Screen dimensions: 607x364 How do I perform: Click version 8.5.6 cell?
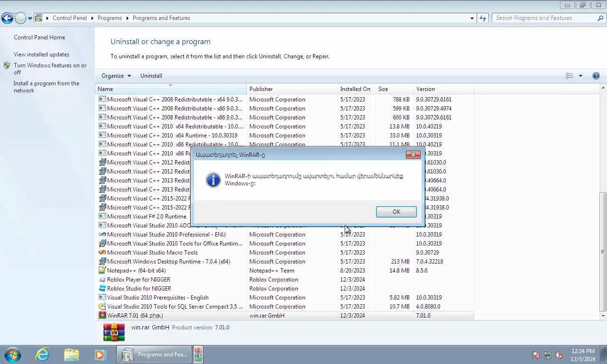[x=422, y=271]
